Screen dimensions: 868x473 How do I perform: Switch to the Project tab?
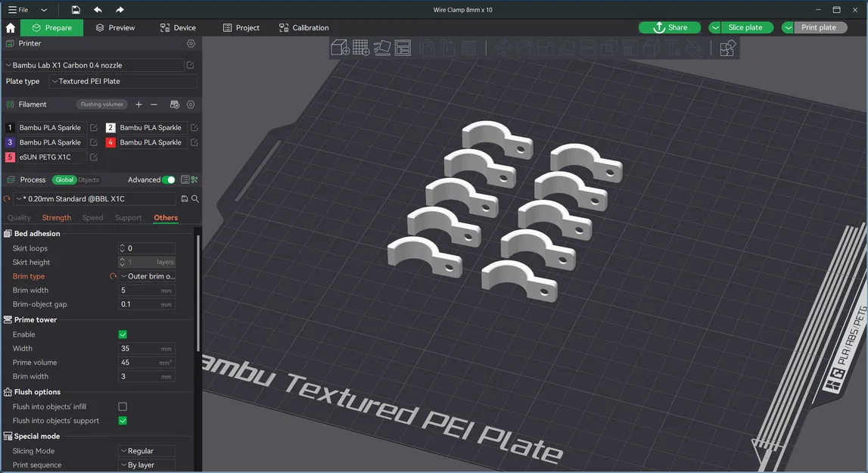(x=241, y=28)
